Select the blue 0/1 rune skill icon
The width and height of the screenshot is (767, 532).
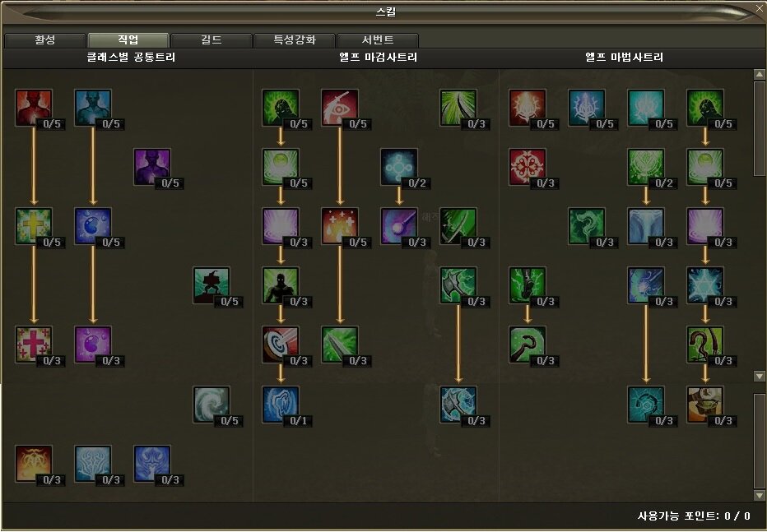coord(281,405)
